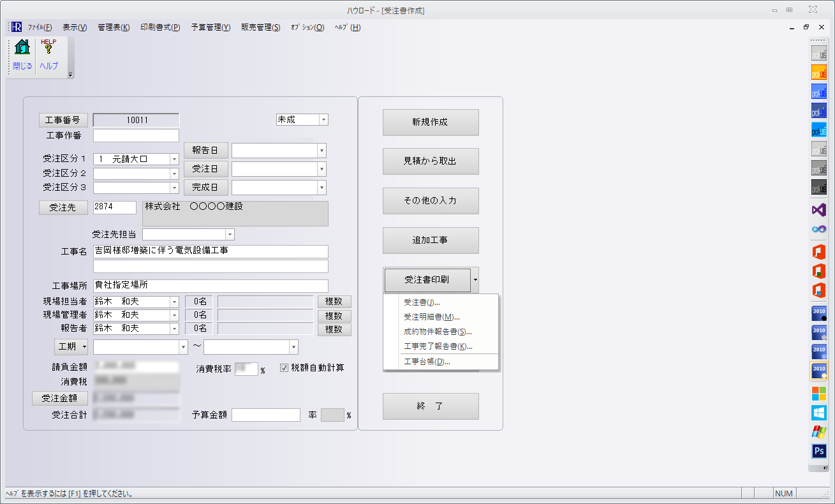The image size is (835, 504).
Task: Click the arrow beside 受注書印刷 button
Action: click(475, 280)
